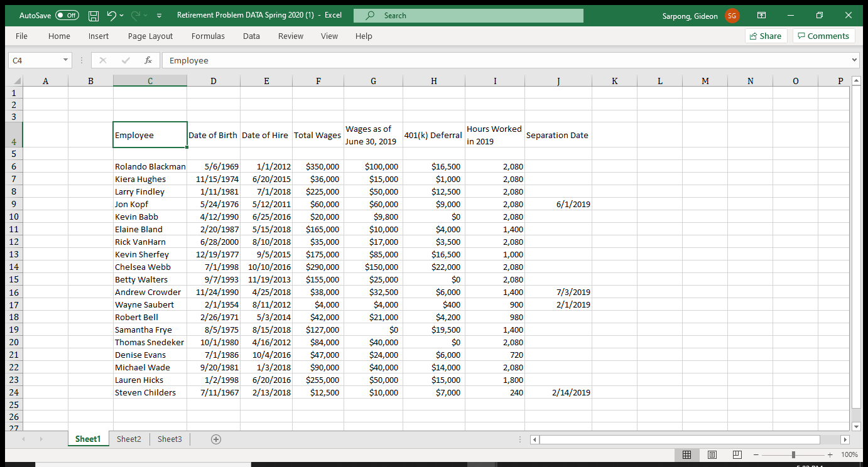
Task: Click the formula bar Enter checkmark icon
Action: coord(126,60)
